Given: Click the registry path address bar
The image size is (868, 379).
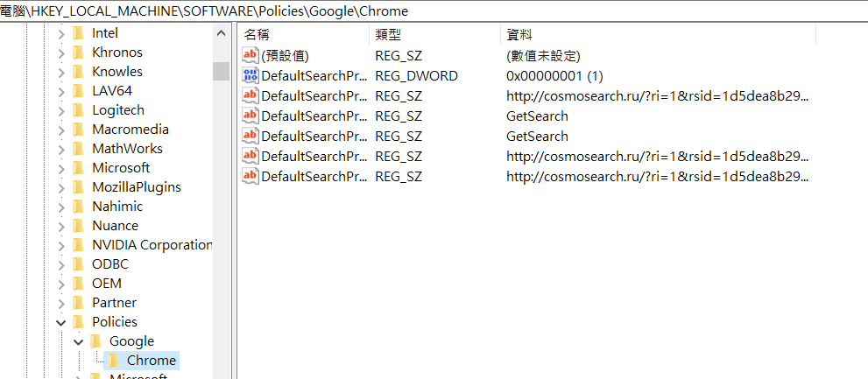Looking at the screenshot, I should coord(434,11).
